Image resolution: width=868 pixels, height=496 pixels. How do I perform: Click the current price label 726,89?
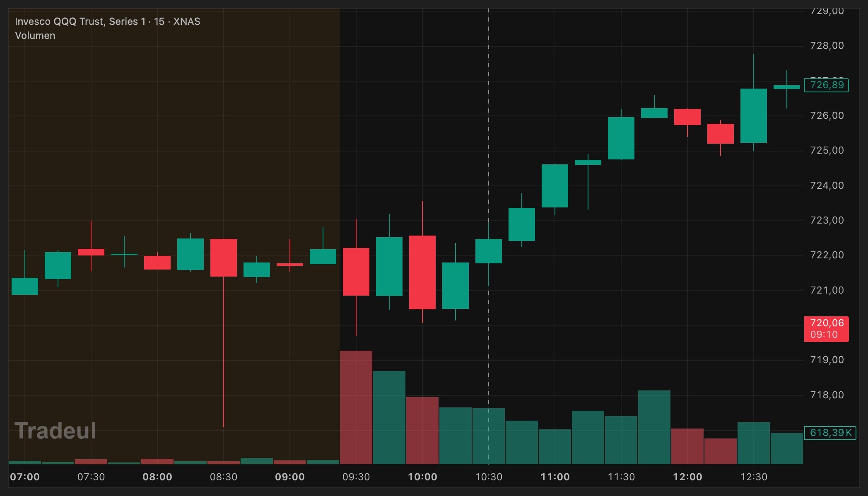point(826,85)
